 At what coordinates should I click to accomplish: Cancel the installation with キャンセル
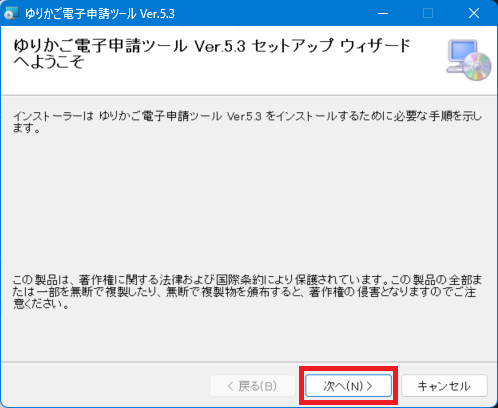(444, 386)
